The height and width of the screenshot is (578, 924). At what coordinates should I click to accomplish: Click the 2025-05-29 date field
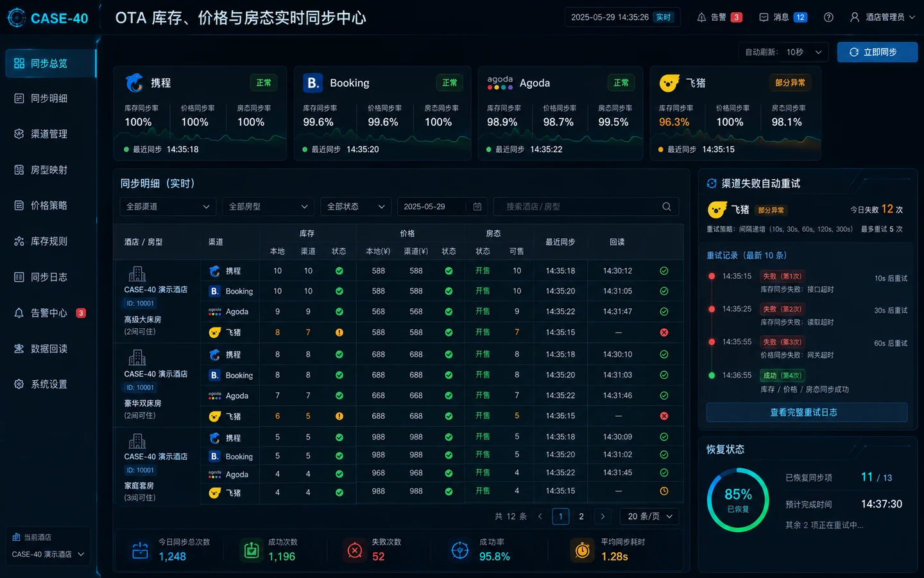click(x=441, y=207)
